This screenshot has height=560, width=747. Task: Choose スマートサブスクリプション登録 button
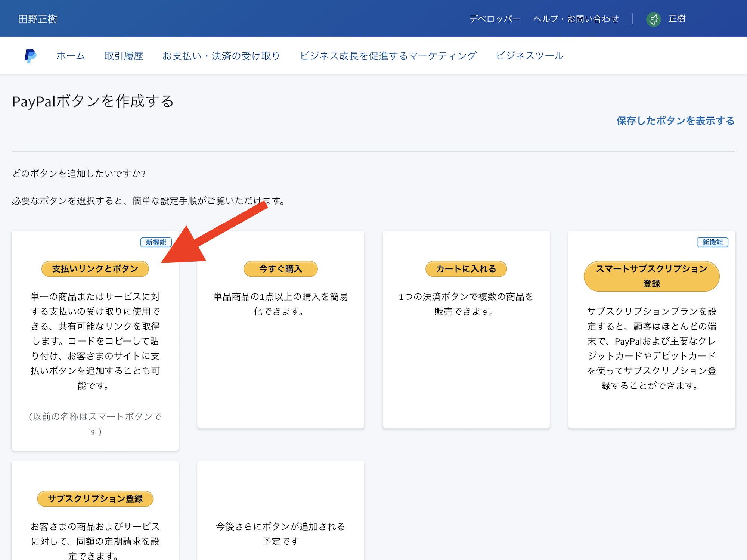(651, 276)
